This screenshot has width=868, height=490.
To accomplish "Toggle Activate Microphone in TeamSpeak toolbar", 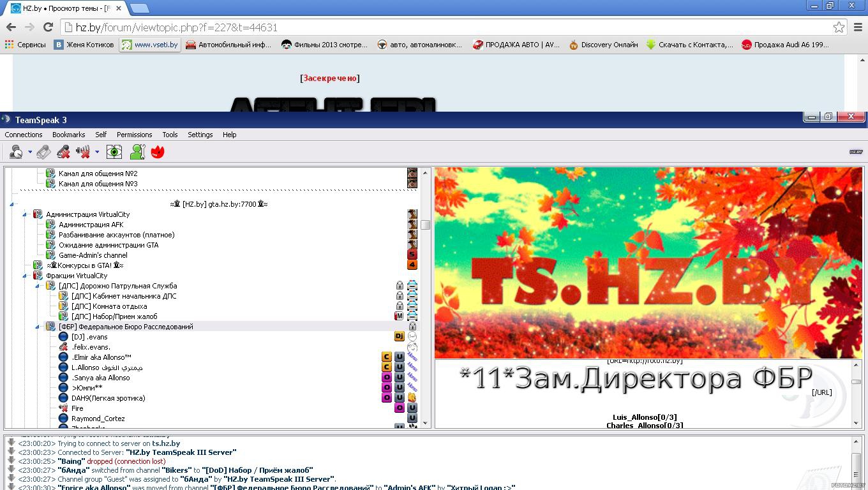I will pos(43,152).
